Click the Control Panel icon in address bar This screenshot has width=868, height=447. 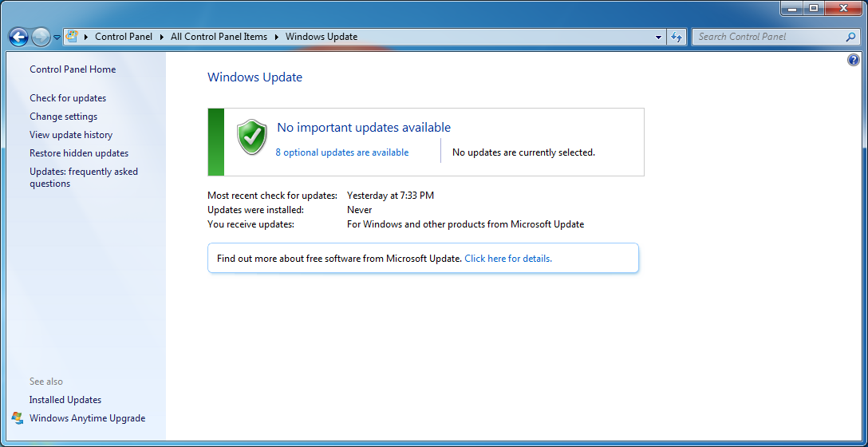[x=72, y=37]
